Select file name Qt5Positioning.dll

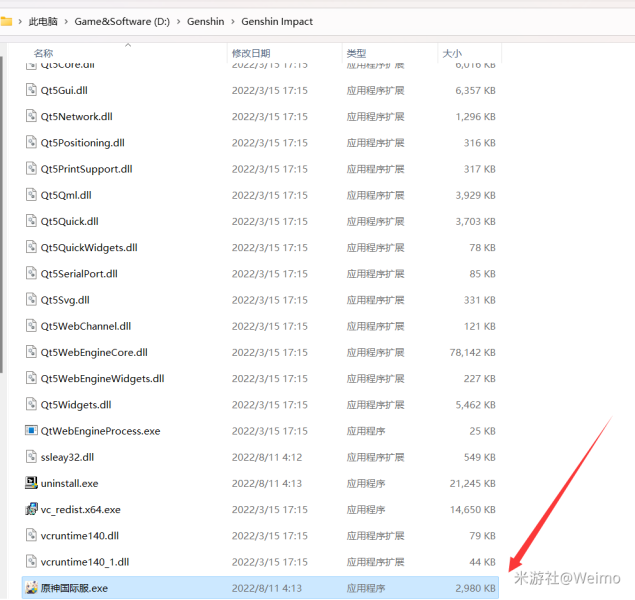pyautogui.click(x=83, y=143)
